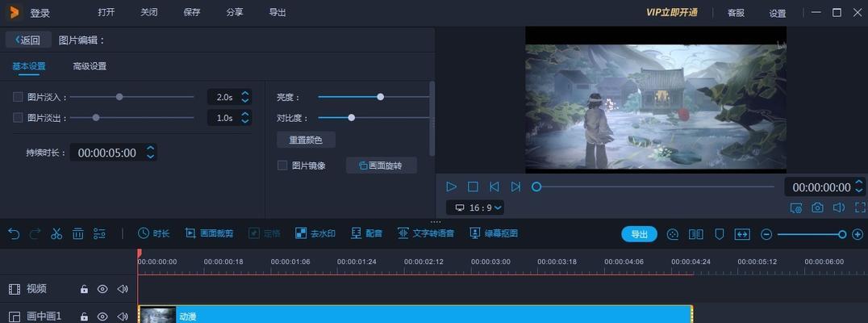Click the 保存 menu item
Viewport: 868px width, 323px height.
click(x=191, y=12)
